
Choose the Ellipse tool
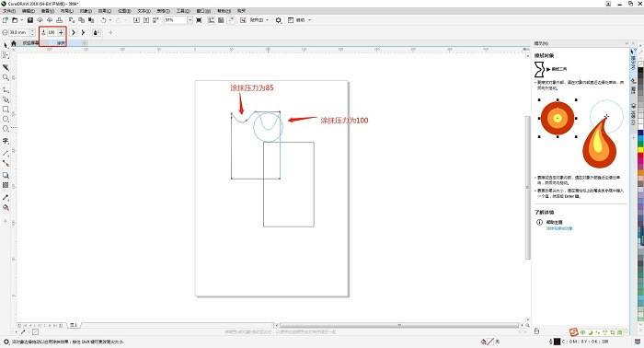pos(6,119)
